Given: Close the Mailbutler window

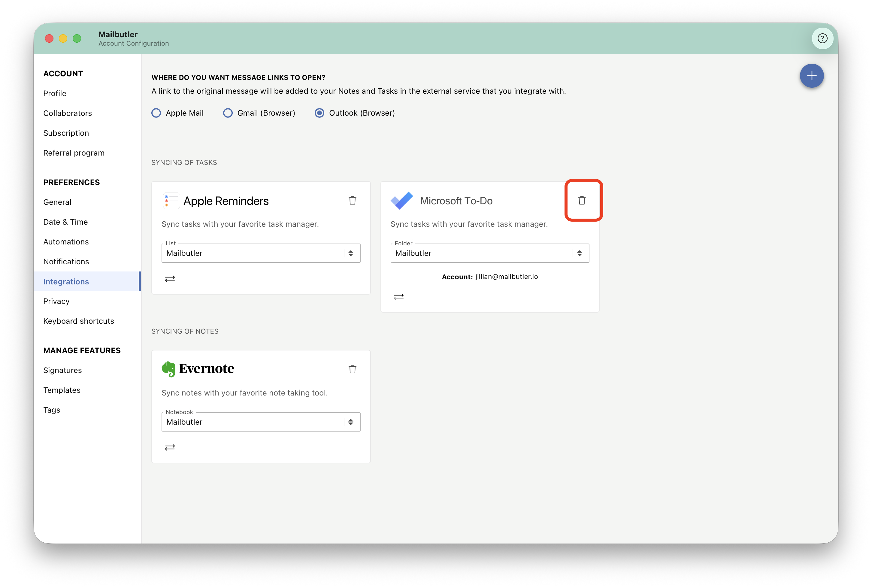Looking at the screenshot, I should [49, 38].
